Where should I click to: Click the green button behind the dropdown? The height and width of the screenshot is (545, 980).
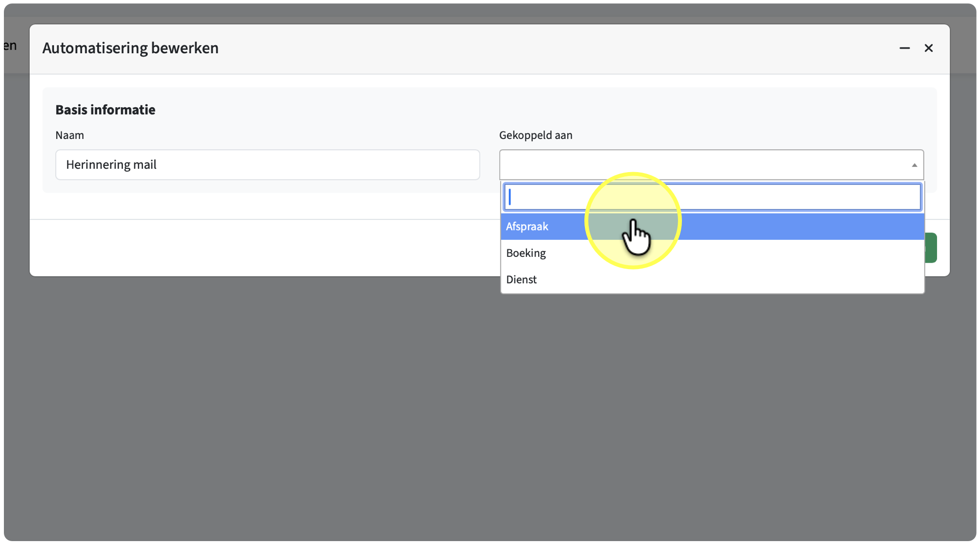931,248
